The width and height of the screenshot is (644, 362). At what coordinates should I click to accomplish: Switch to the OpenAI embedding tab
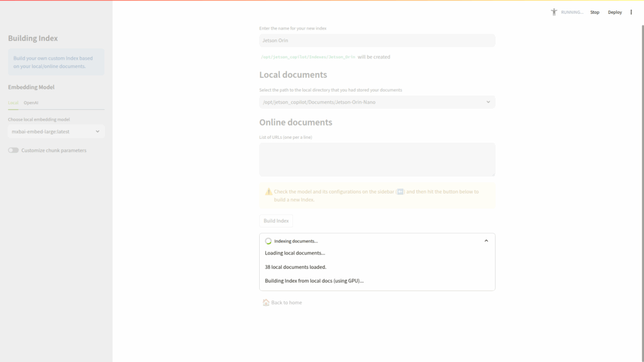(x=31, y=102)
